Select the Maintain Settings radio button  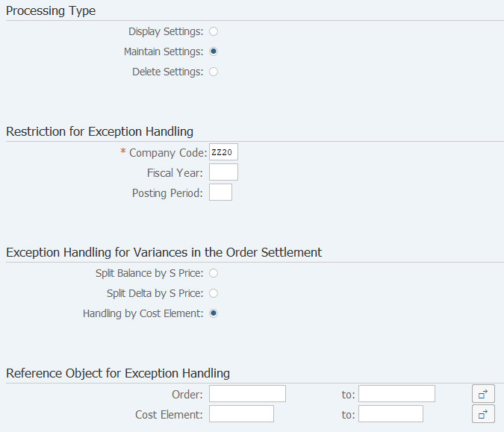pyautogui.click(x=214, y=51)
